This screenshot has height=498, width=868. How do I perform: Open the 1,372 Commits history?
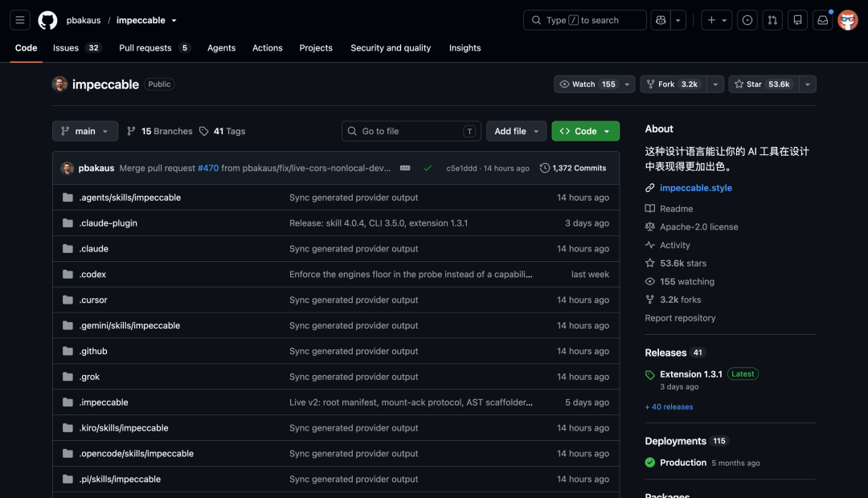point(573,168)
